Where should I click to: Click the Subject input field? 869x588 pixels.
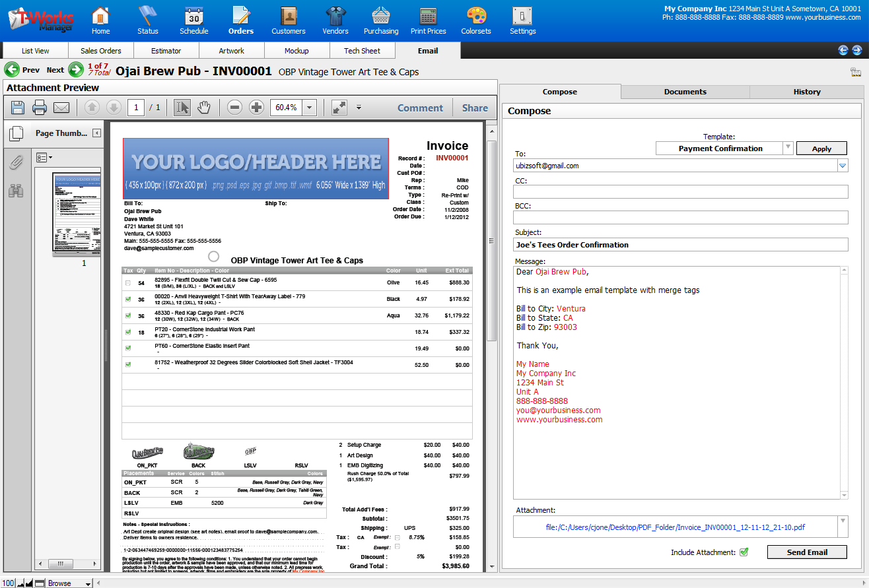[x=680, y=245]
